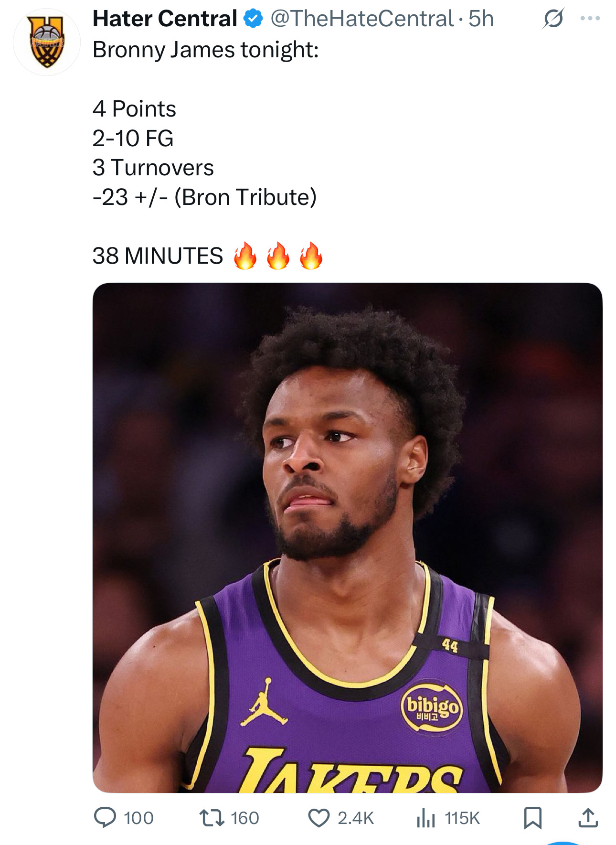Tap the Grok slashed-circle icon

coord(553,19)
